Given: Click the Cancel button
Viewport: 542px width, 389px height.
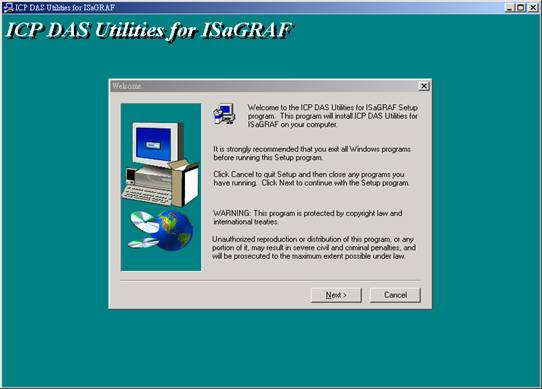Looking at the screenshot, I should tap(395, 295).
